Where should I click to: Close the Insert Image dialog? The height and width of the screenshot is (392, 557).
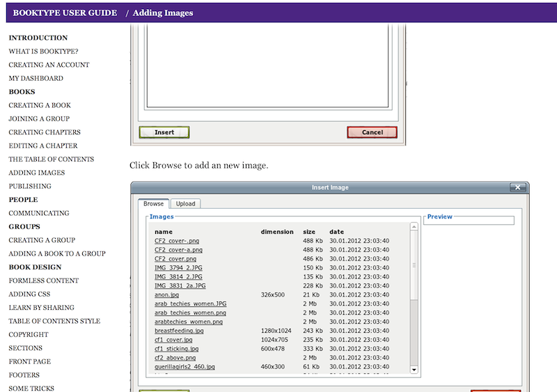pos(517,187)
